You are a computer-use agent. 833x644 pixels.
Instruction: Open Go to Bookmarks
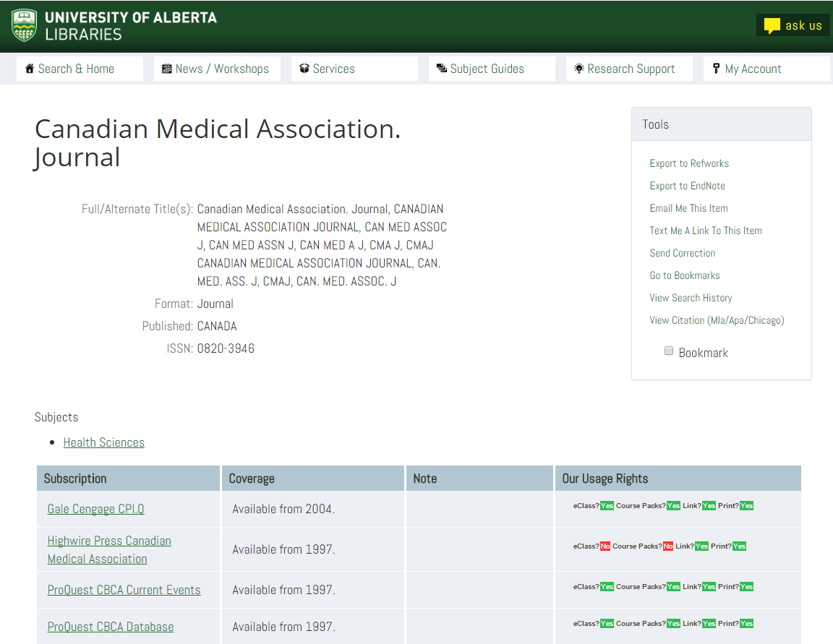(x=684, y=275)
